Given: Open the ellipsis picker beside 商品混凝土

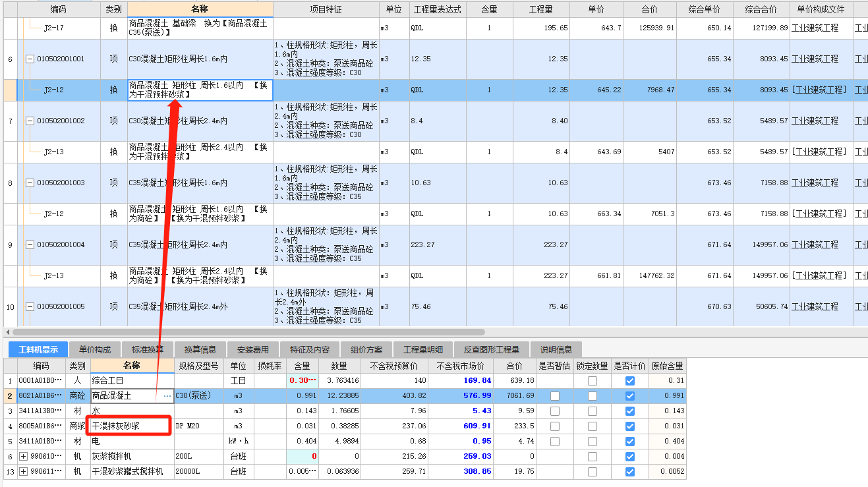Looking at the screenshot, I should (x=167, y=396).
